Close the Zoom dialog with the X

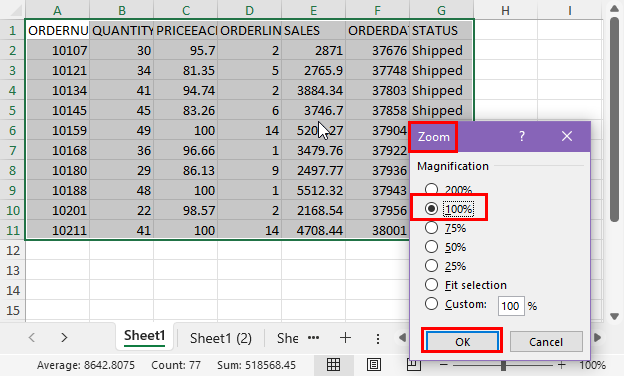point(567,136)
